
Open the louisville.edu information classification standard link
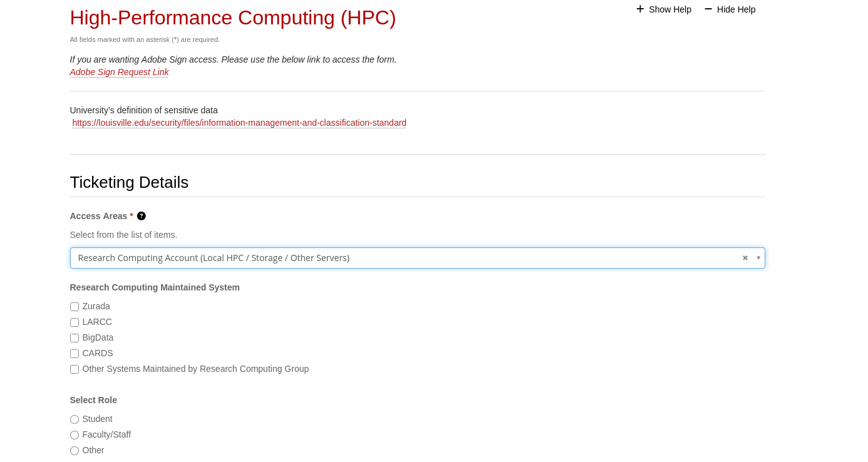click(x=239, y=123)
